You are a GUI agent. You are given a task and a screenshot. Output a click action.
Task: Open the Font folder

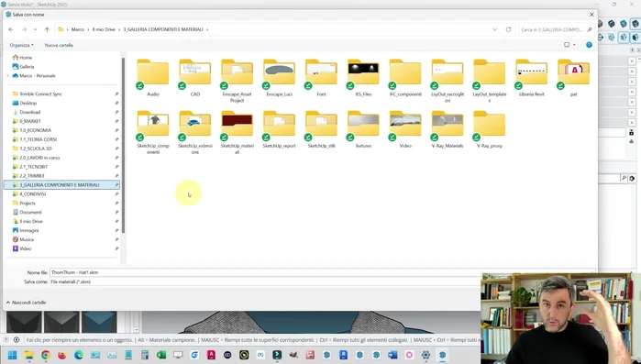point(321,78)
